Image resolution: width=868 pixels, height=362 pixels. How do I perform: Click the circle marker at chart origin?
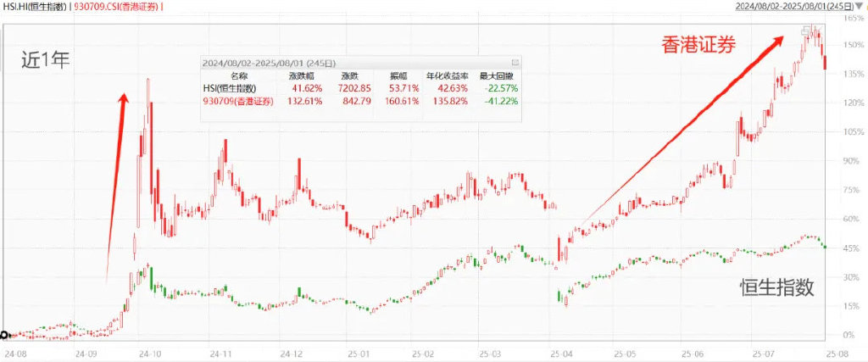pyautogui.click(x=4, y=335)
